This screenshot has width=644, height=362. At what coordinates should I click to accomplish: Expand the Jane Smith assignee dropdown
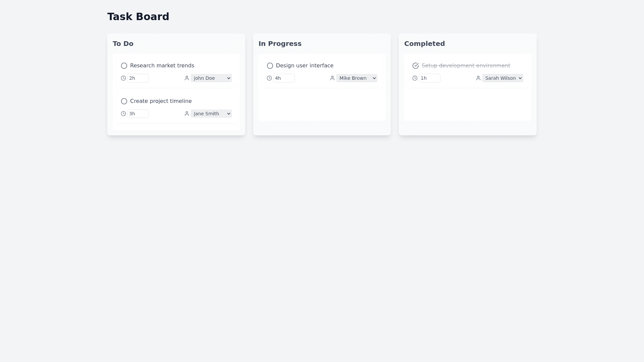(211, 114)
